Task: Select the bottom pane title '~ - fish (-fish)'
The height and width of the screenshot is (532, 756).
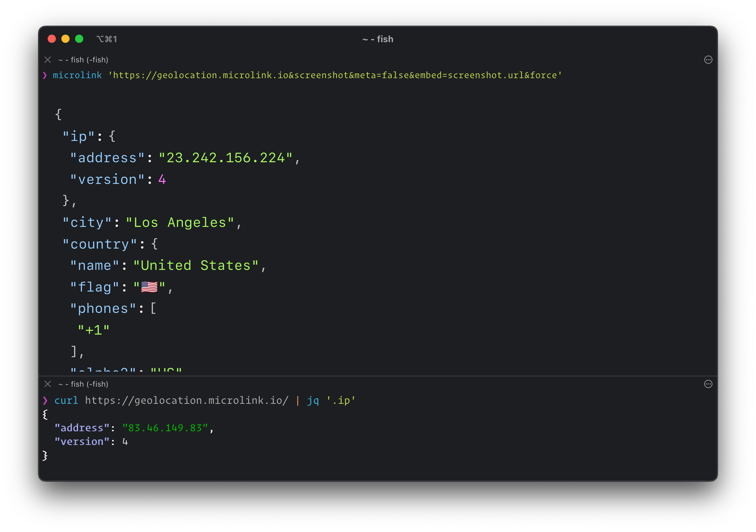Action: pos(83,384)
